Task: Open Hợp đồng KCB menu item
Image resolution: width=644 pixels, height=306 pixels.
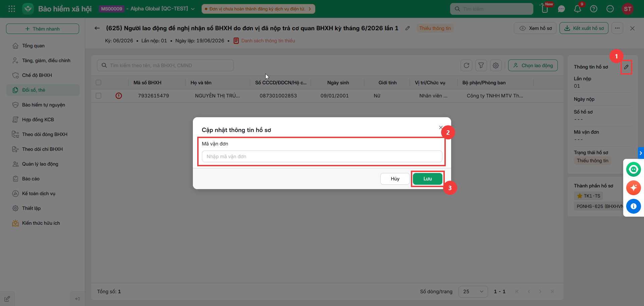Action: (43, 120)
